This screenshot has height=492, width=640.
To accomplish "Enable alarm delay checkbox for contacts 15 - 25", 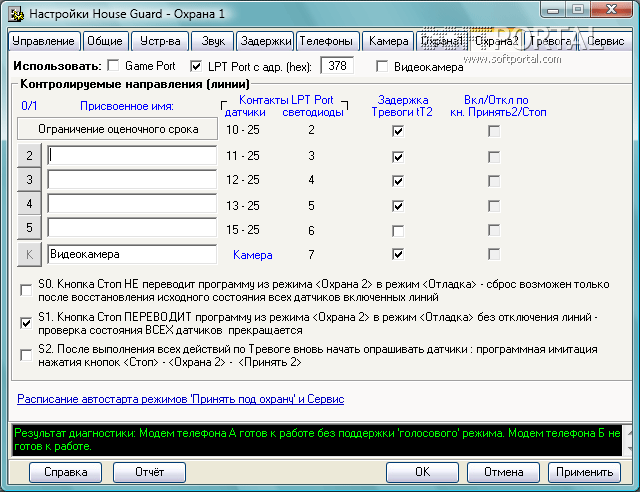I will 398,231.
